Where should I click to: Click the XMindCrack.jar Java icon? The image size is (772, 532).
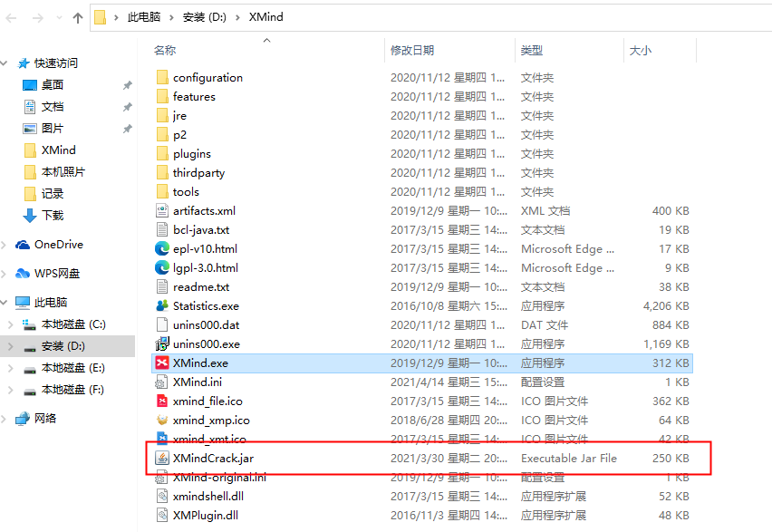(162, 458)
